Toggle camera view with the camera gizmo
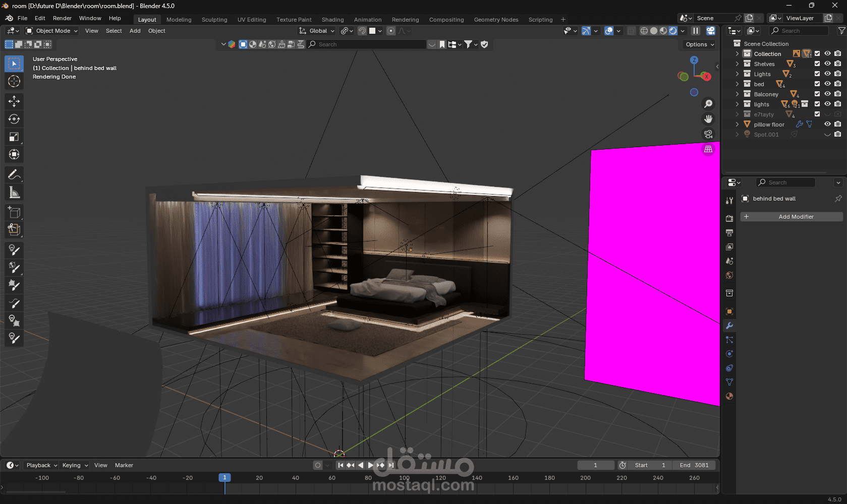This screenshot has width=847, height=504. point(708,134)
